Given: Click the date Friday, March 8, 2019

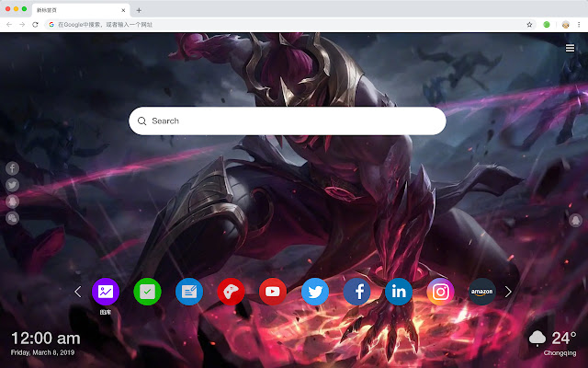Looking at the screenshot, I should tap(42, 352).
